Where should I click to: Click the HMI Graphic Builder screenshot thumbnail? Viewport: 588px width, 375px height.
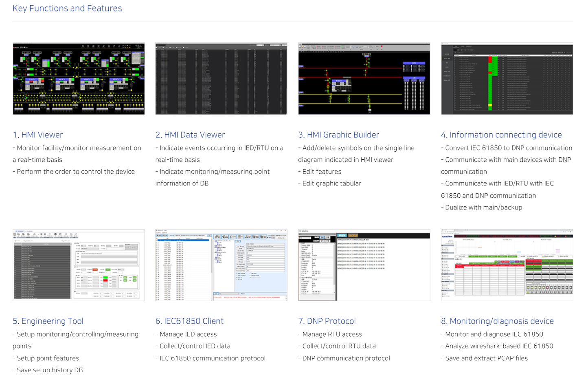(364, 79)
